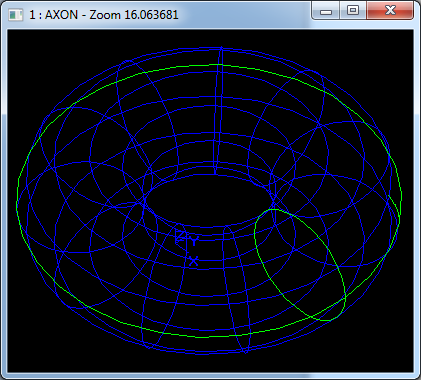Image resolution: width=421 pixels, height=380 pixels.
Task: Maximize the AXON viewer window
Action: point(353,11)
